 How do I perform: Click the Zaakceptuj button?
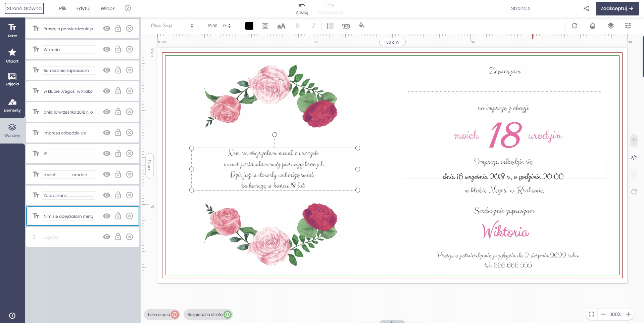point(617,8)
